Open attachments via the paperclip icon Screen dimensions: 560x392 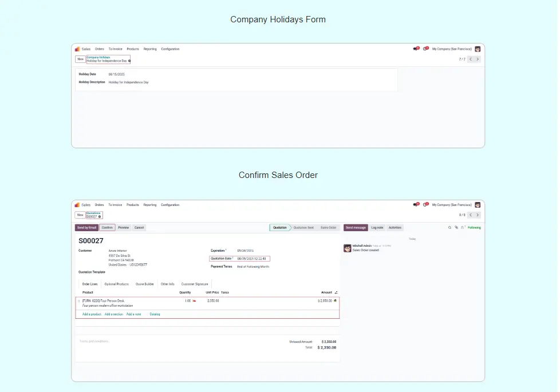coord(456,228)
